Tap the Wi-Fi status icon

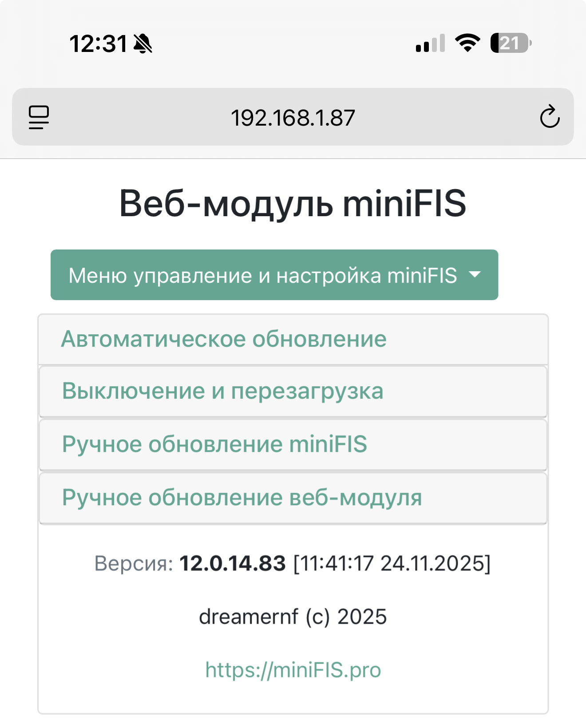click(x=467, y=43)
